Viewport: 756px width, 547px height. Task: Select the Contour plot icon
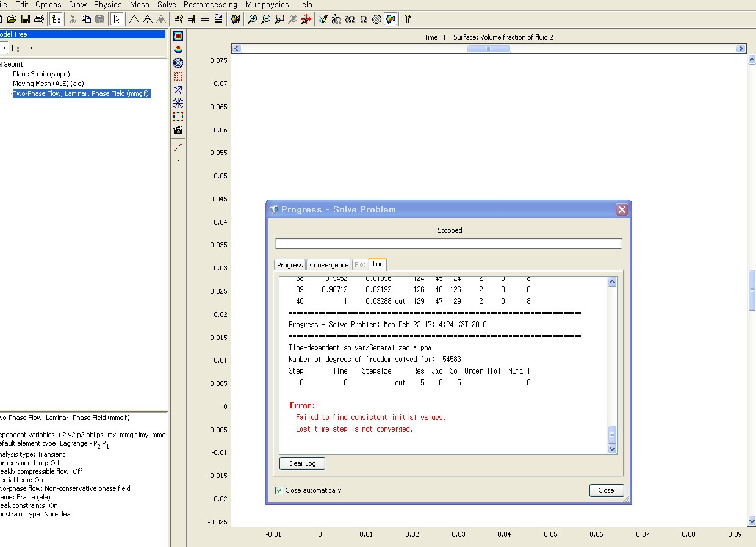tap(178, 63)
